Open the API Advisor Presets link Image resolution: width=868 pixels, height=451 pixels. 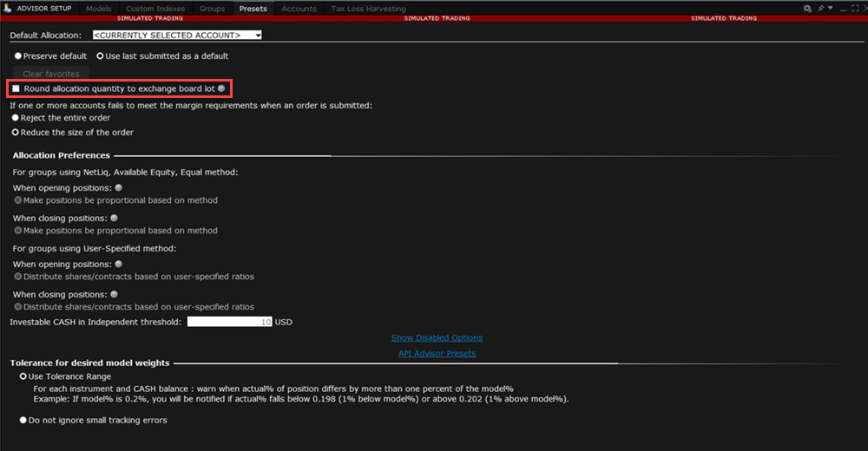pyautogui.click(x=437, y=354)
